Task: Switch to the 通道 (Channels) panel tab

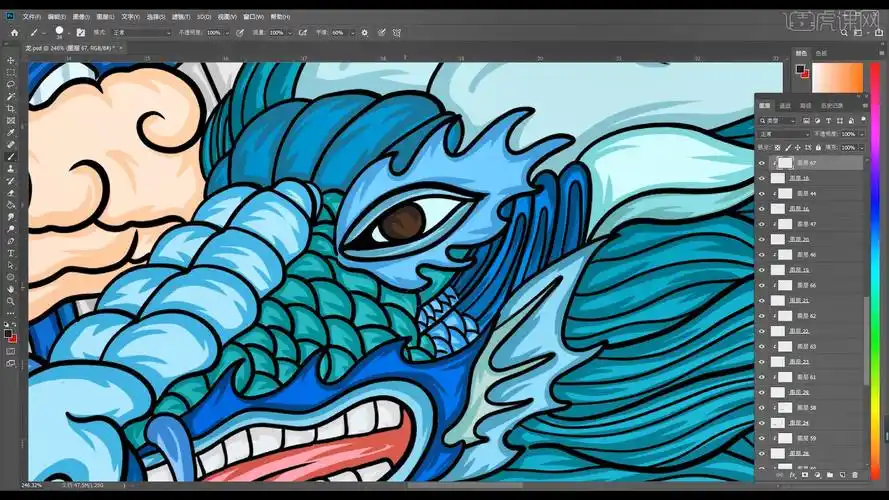Action: coord(785,105)
